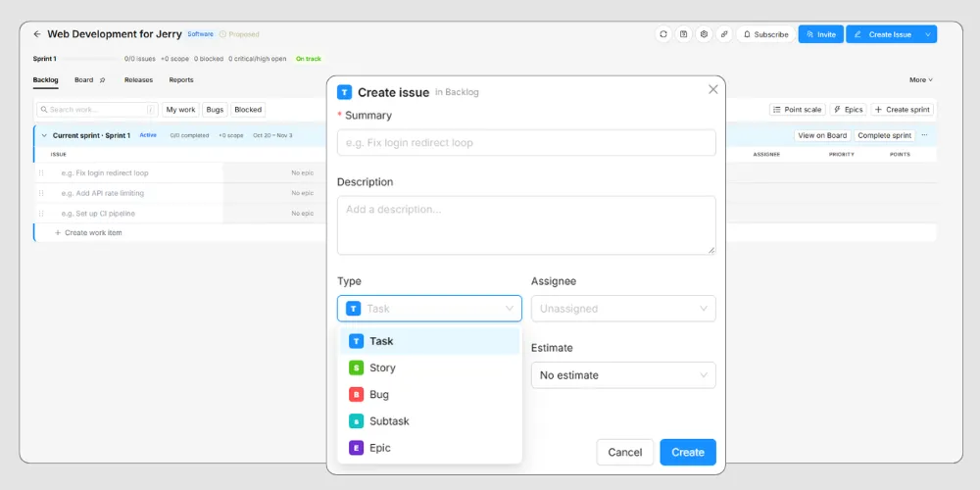The height and width of the screenshot is (490, 980).
Task: Click 'e.g. Add API rate limiting' row
Action: coord(103,193)
